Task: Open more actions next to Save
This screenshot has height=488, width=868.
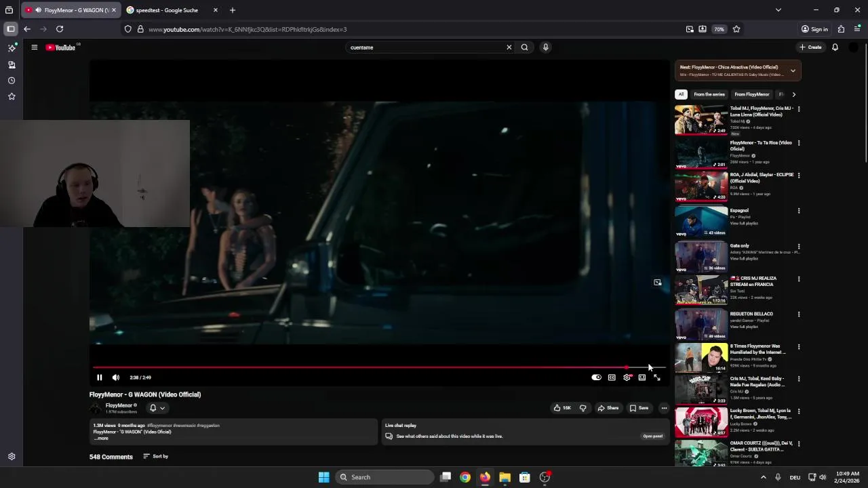Action: point(664,408)
